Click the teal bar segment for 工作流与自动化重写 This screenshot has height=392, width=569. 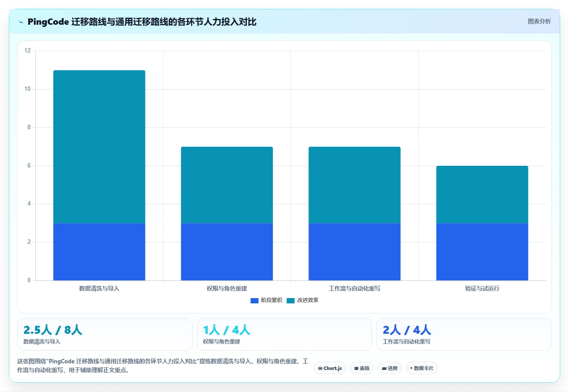pos(354,185)
